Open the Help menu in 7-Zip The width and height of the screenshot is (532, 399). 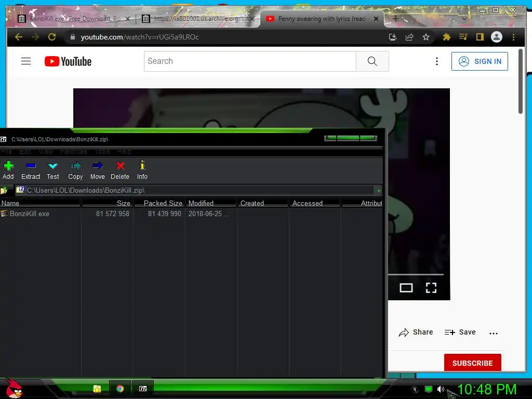124,151
